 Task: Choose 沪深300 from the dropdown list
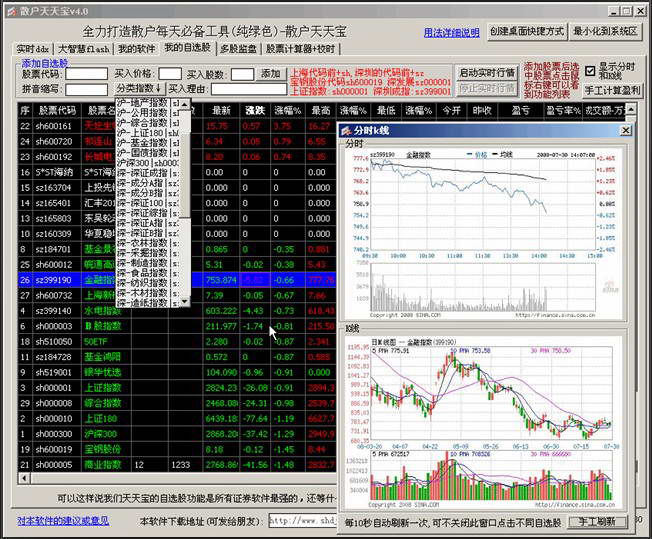click(148, 163)
